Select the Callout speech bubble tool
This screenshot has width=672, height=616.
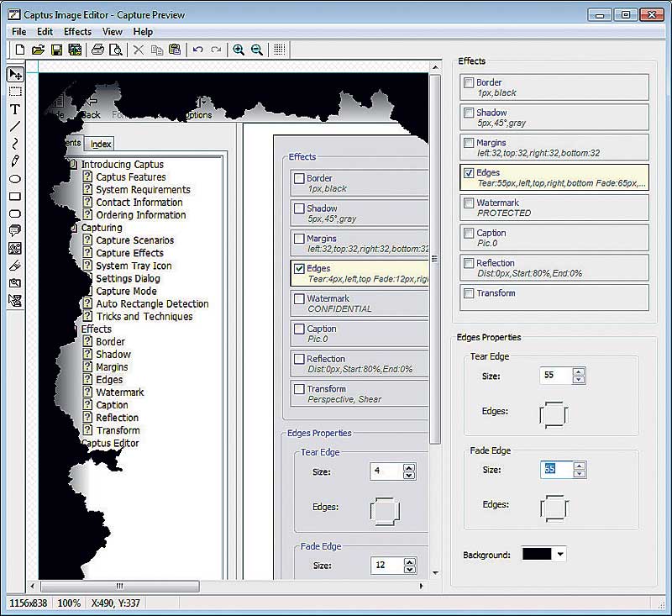[x=15, y=230]
